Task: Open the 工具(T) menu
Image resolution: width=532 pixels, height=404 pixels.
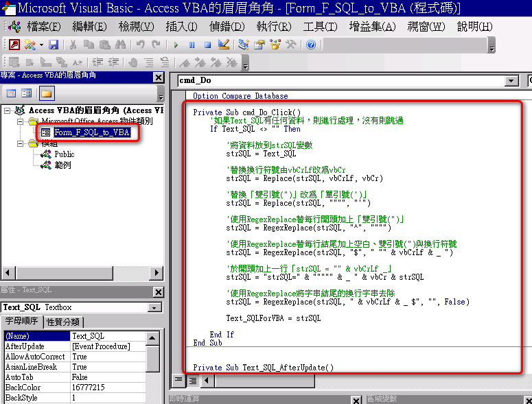Action: 320,27
